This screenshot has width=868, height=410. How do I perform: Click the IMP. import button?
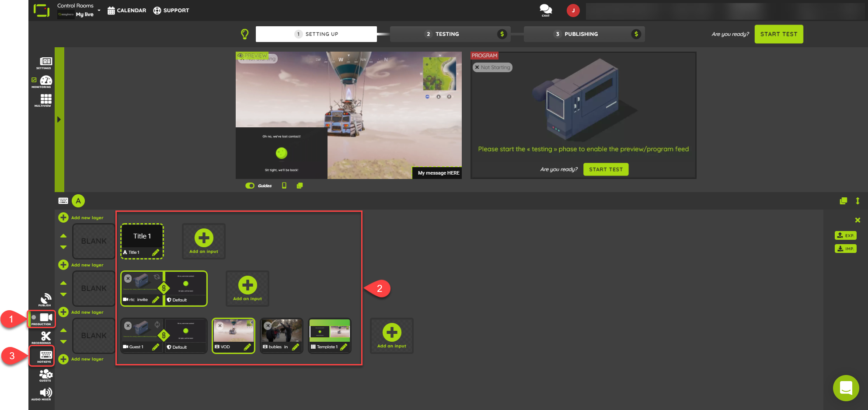click(846, 249)
